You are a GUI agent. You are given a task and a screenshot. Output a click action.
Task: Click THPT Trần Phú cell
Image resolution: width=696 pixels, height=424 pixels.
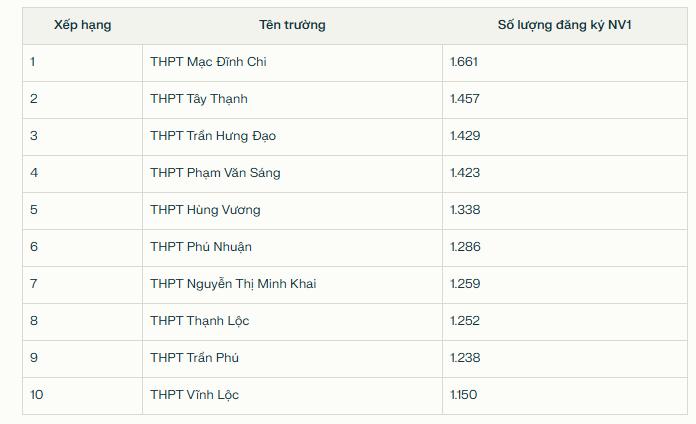click(x=194, y=358)
